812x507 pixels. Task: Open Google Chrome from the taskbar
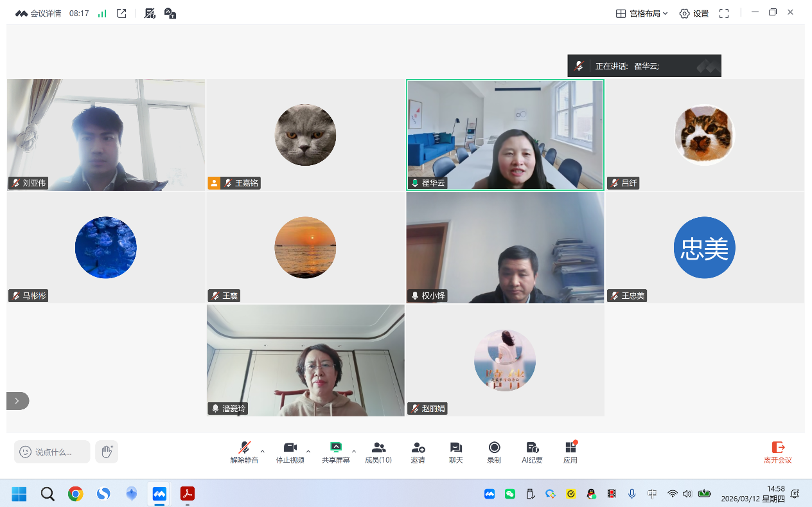(x=76, y=494)
